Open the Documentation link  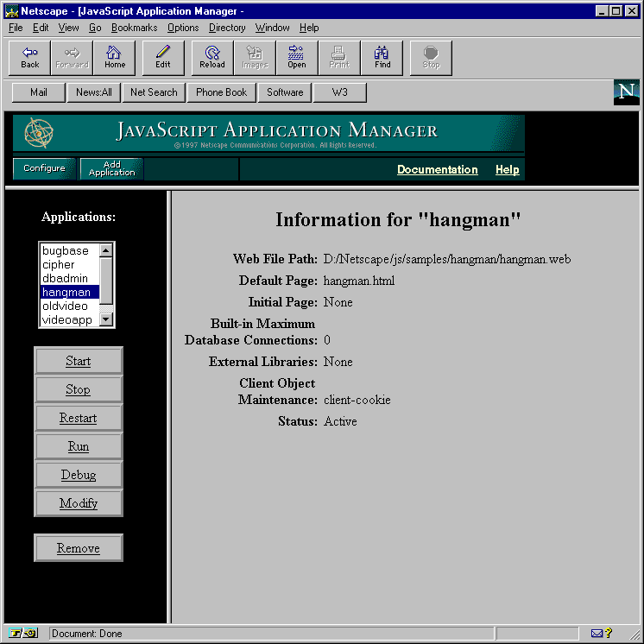[437, 170]
